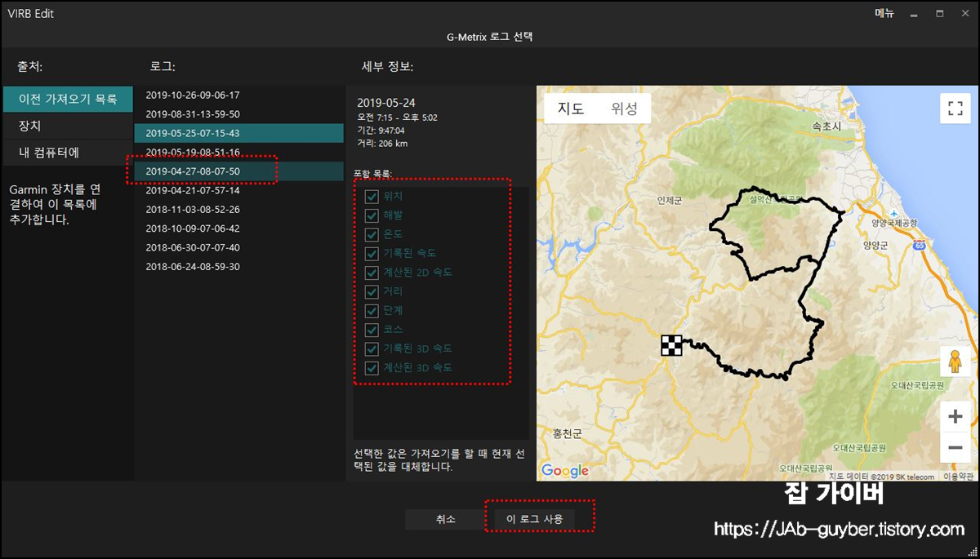
Task: Maximize the VIRB Edit window
Action: [x=940, y=14]
